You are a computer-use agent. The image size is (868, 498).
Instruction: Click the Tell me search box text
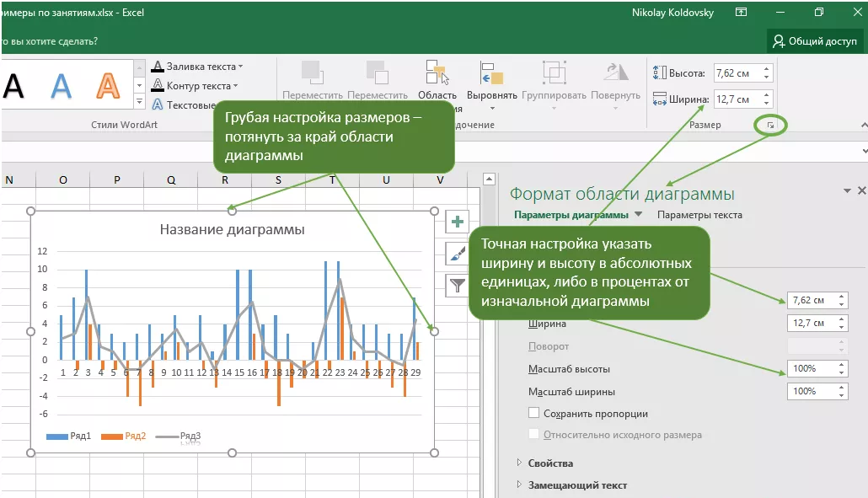(50, 41)
